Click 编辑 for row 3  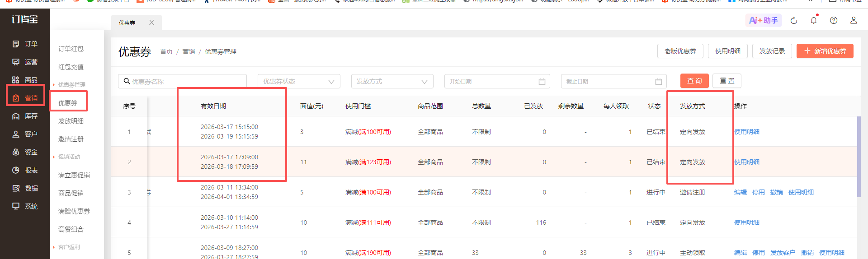pos(741,192)
